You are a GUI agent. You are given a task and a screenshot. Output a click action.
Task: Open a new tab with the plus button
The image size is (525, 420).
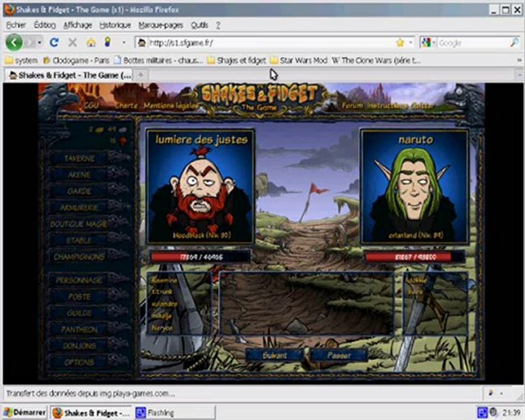[141, 75]
